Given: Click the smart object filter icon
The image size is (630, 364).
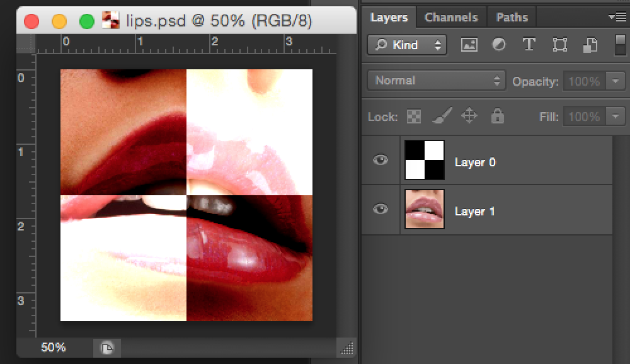Looking at the screenshot, I should [x=590, y=45].
